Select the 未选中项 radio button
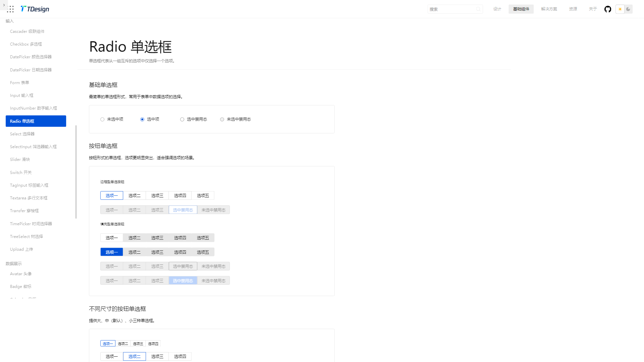The height and width of the screenshot is (362, 644). click(x=102, y=119)
